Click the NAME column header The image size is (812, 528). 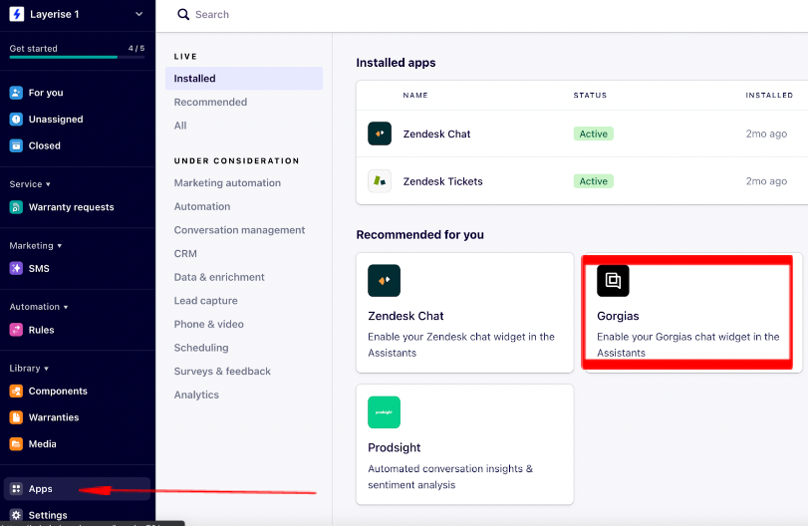(415, 95)
